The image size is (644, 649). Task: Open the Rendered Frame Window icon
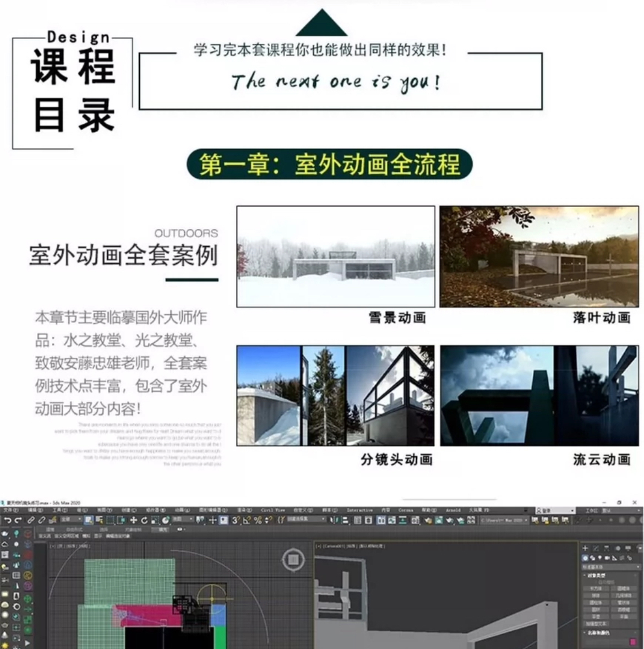440,520
